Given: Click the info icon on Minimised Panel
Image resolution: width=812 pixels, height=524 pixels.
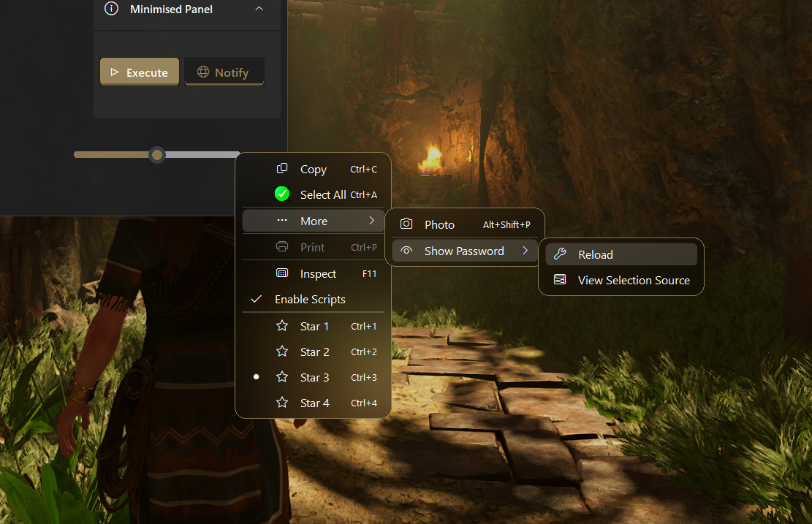Looking at the screenshot, I should coord(110,9).
